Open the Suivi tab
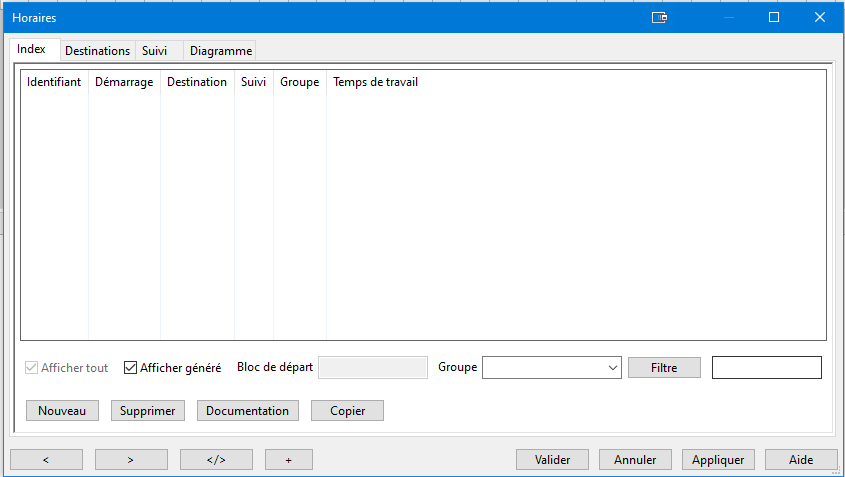This screenshot has height=477, width=845. [155, 51]
